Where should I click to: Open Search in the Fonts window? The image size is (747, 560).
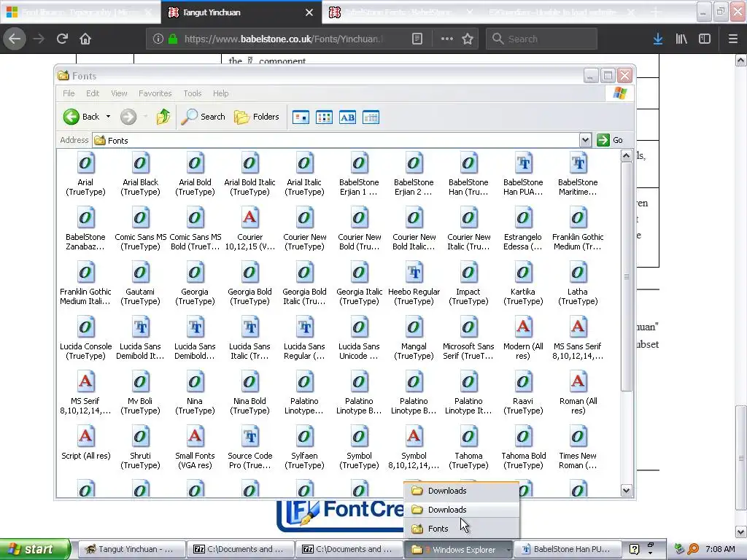point(203,117)
